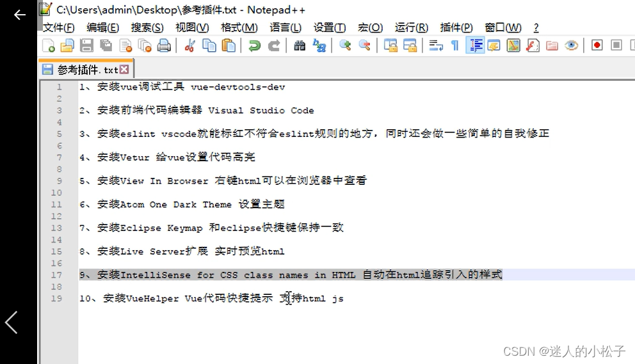Click the Atom One Dark Theme line
Screen dimensions: 635x364
182,204
